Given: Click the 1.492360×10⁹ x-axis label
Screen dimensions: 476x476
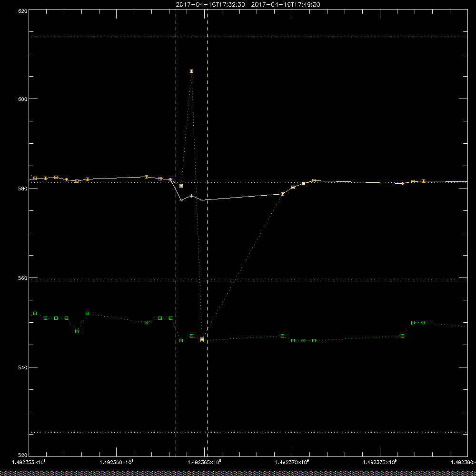Looking at the screenshot, I should pyautogui.click(x=117, y=462).
